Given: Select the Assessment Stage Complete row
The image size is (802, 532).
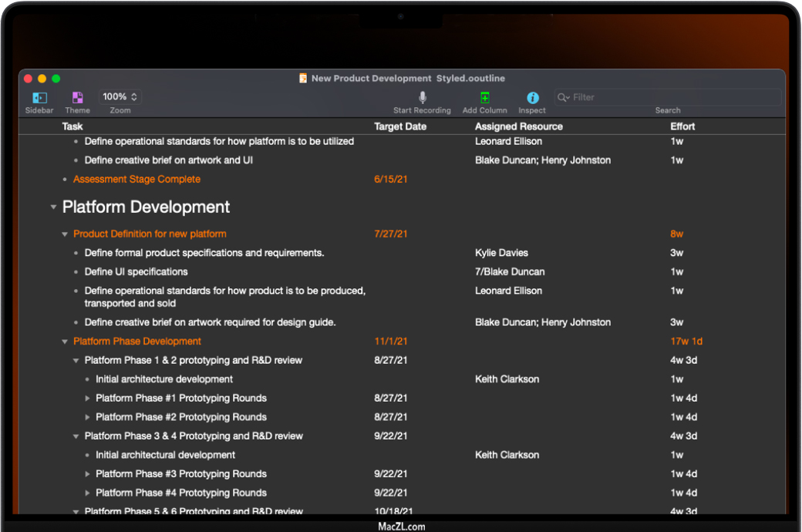Looking at the screenshot, I should click(136, 180).
